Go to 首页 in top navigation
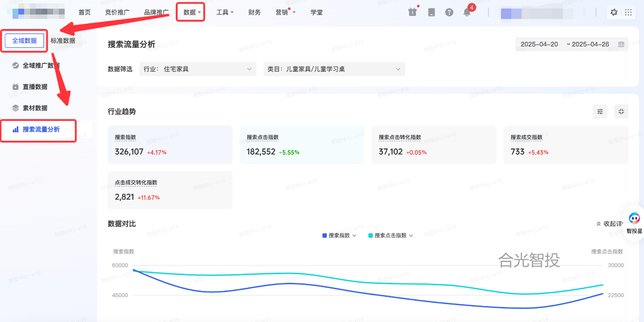The image size is (644, 322). [x=84, y=12]
